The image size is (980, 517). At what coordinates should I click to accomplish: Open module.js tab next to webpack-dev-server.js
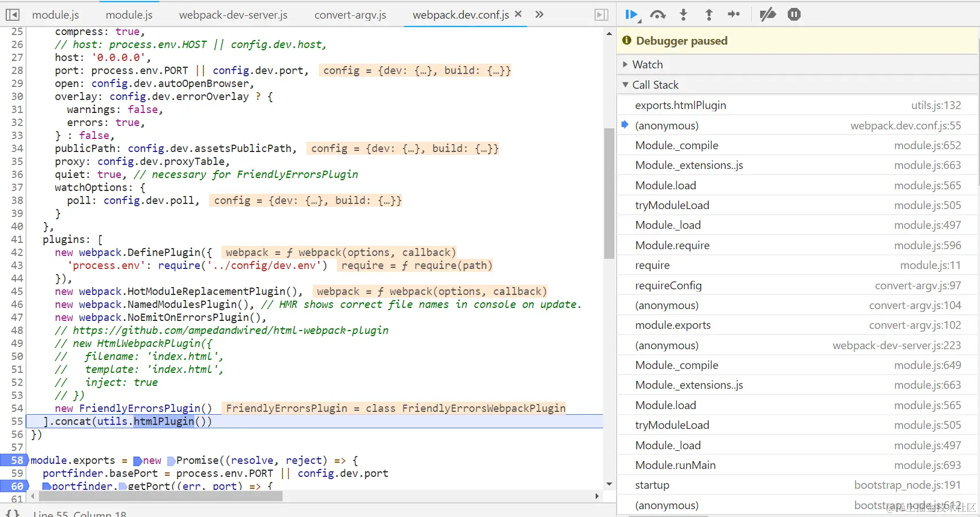coord(129,15)
